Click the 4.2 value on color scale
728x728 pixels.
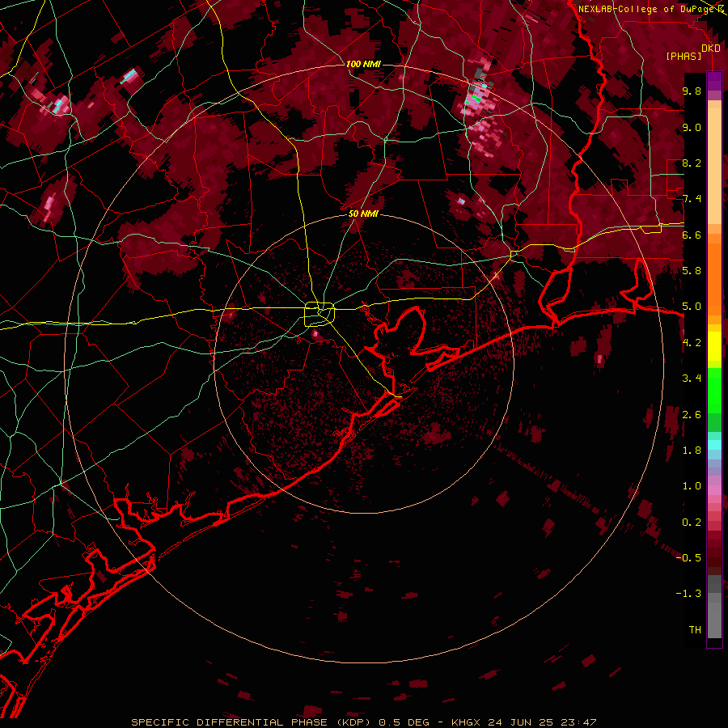(692, 342)
